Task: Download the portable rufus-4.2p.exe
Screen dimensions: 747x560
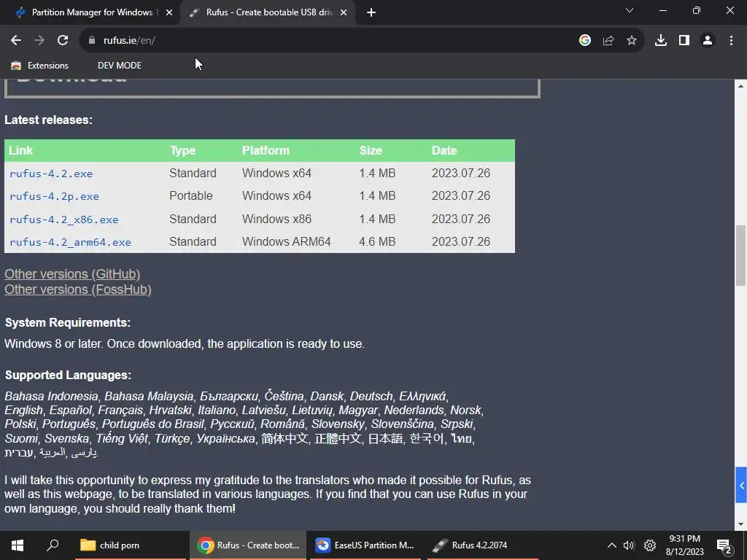Action: pos(54,196)
